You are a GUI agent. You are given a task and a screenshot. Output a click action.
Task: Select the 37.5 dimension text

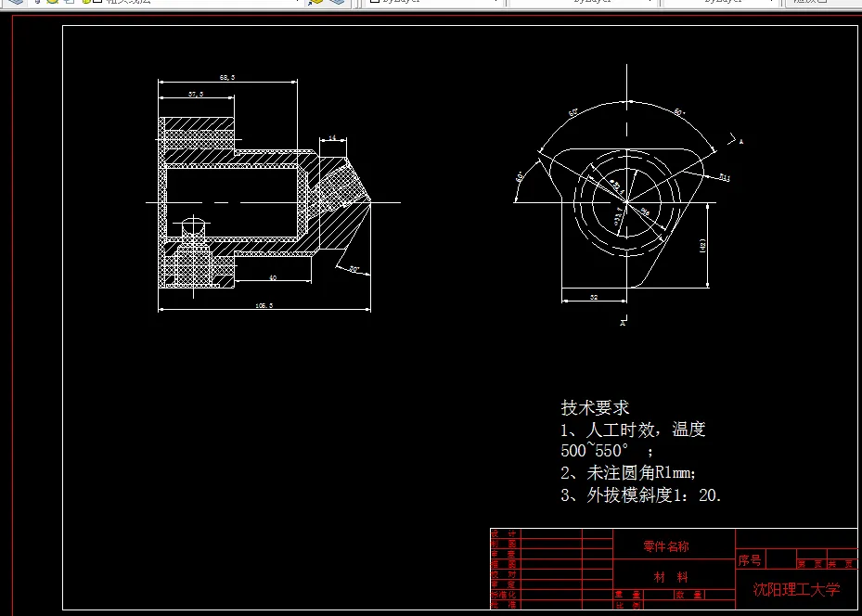196,94
